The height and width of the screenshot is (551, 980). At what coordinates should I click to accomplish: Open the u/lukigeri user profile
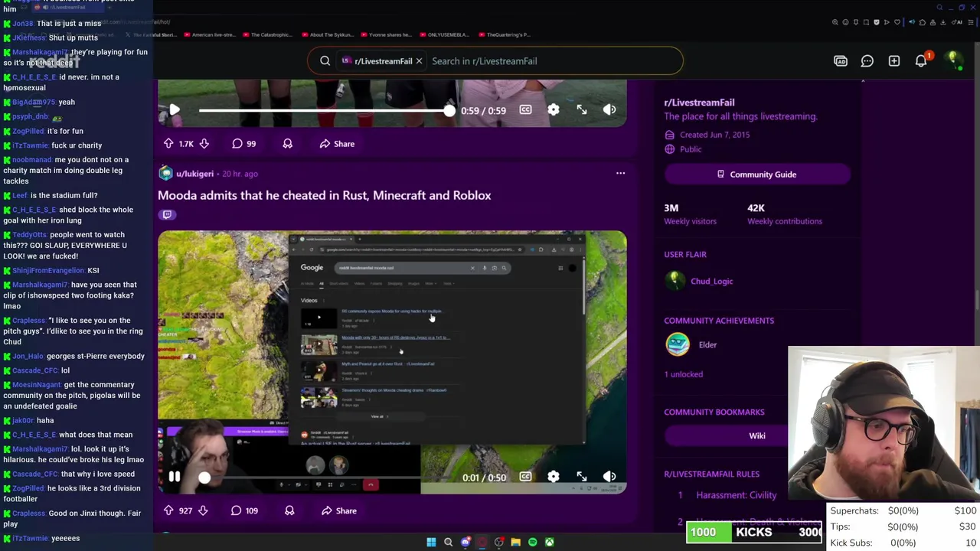pyautogui.click(x=194, y=174)
